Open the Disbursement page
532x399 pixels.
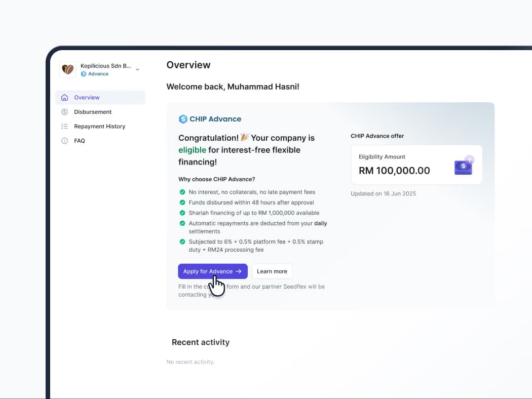[x=100, y=112]
